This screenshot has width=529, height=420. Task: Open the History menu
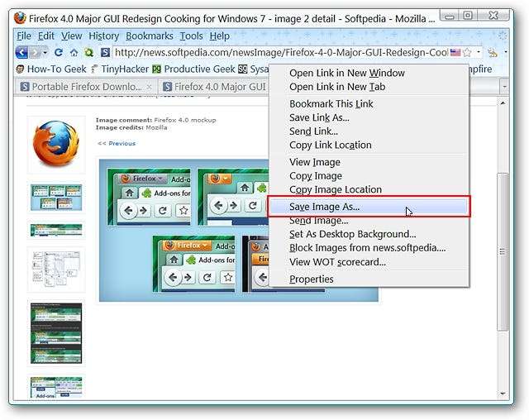click(103, 36)
